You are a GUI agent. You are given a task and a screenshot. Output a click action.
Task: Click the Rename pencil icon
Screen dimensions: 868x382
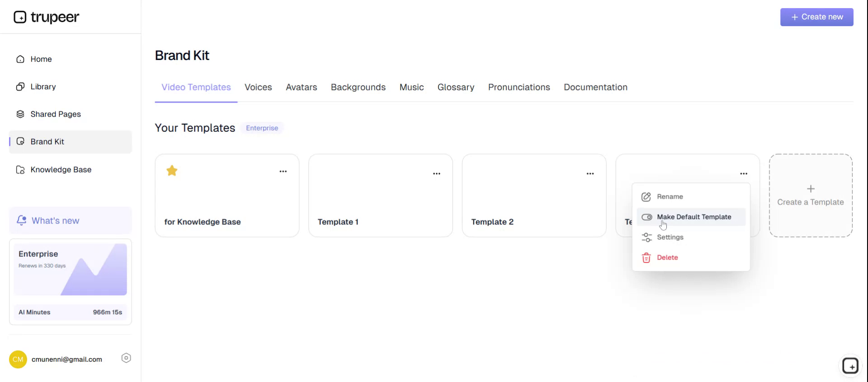pos(646,197)
